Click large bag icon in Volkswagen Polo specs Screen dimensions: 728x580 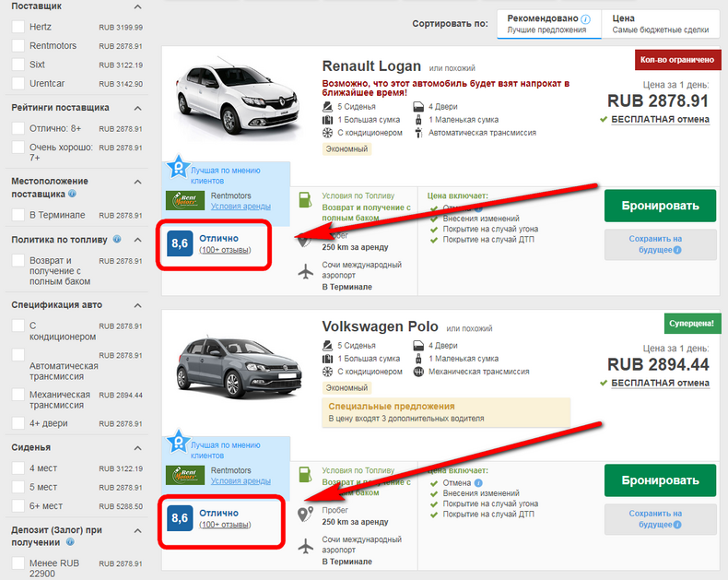327,359
